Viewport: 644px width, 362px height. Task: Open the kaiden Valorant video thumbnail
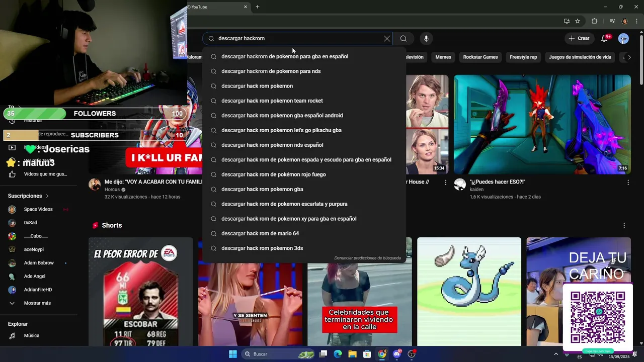click(x=542, y=125)
